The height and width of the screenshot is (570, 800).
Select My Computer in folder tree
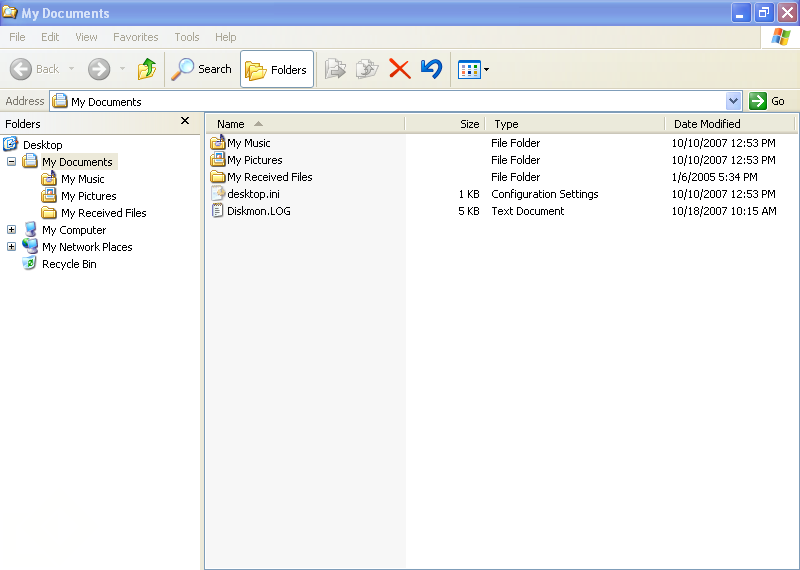74,230
